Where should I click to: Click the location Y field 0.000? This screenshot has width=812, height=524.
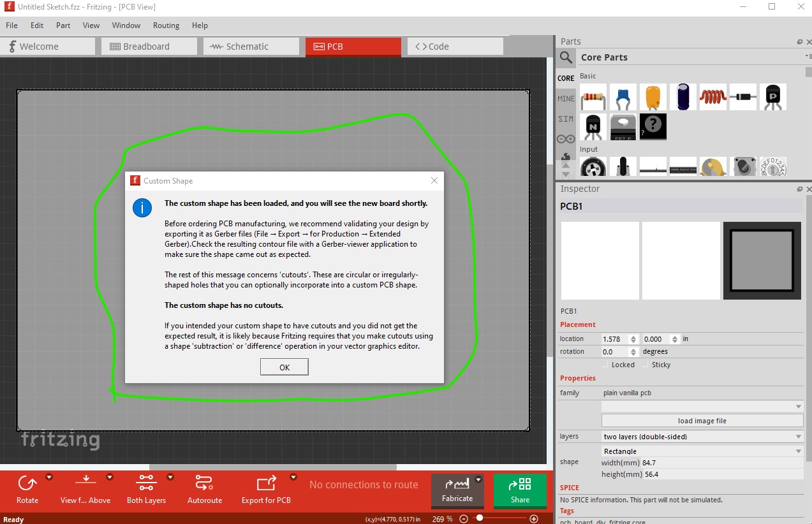[x=657, y=339]
